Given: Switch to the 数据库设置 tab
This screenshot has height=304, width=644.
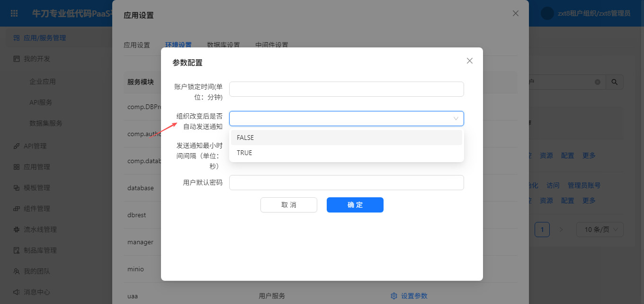Looking at the screenshot, I should tap(223, 45).
